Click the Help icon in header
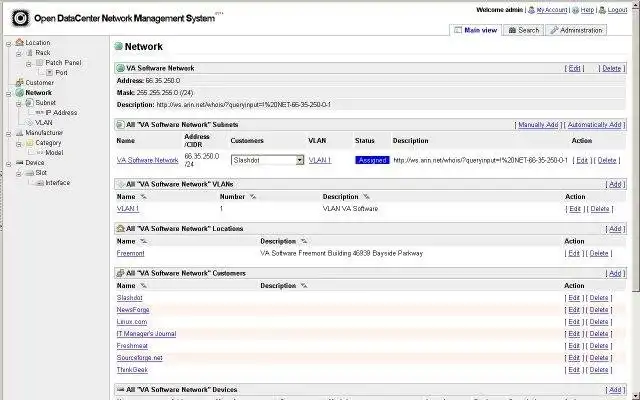 click(576, 10)
